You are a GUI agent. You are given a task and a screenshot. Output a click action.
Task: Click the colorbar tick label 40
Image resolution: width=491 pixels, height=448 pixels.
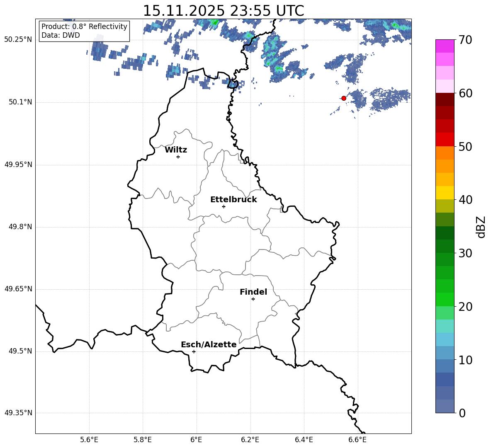(465, 200)
